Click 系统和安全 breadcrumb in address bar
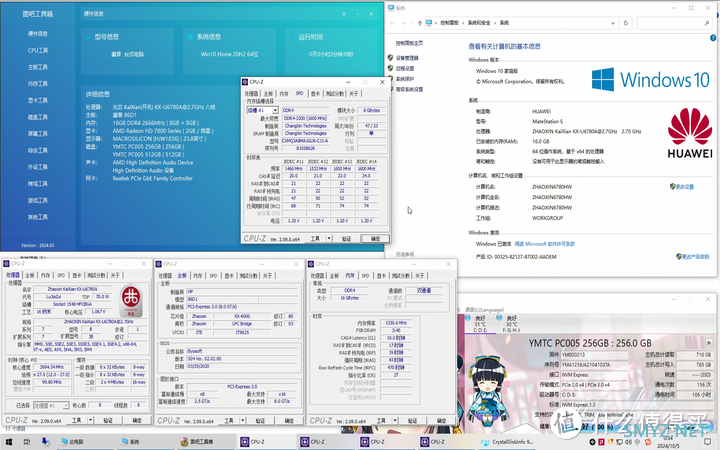Screen dimensions: 720x450 click(x=478, y=23)
